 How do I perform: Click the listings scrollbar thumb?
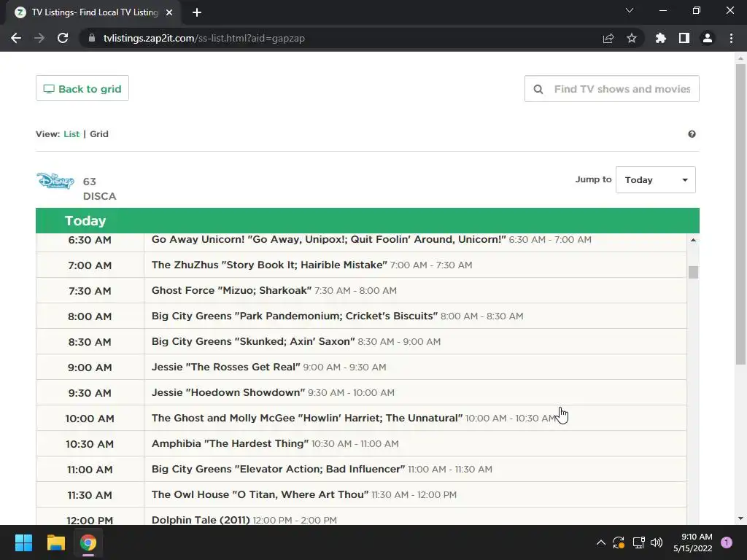[x=693, y=273]
